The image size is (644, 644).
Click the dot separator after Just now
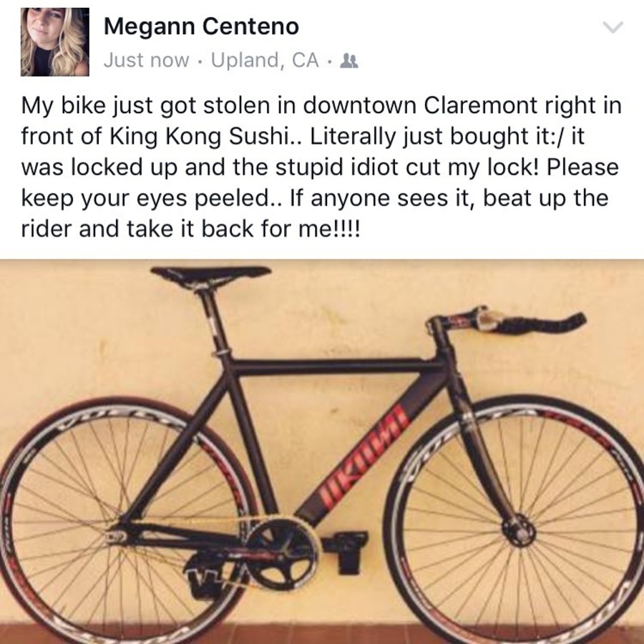coord(200,60)
